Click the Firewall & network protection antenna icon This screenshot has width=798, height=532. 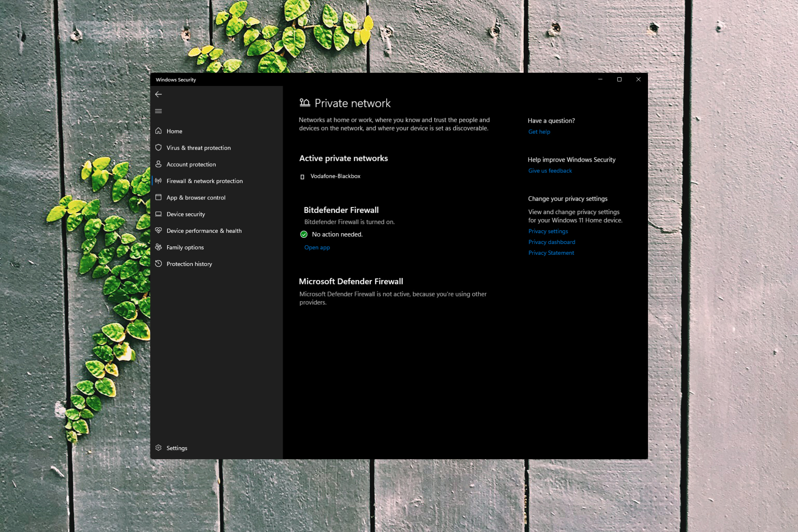pyautogui.click(x=158, y=181)
